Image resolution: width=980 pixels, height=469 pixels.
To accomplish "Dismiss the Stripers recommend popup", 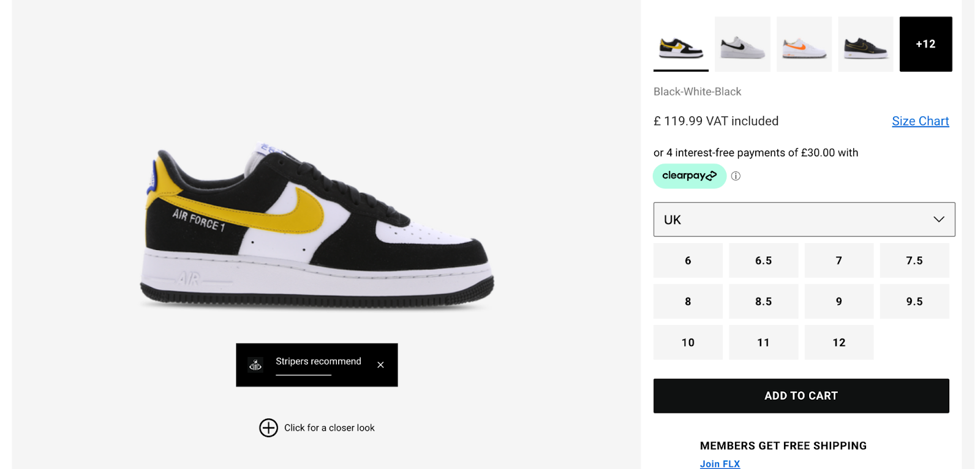I will pyautogui.click(x=380, y=364).
